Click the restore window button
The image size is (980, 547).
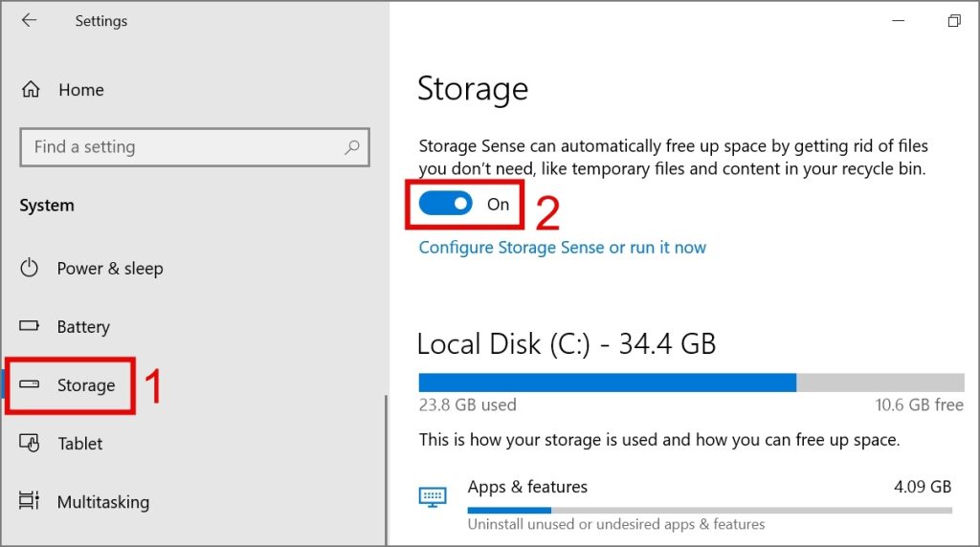954,20
